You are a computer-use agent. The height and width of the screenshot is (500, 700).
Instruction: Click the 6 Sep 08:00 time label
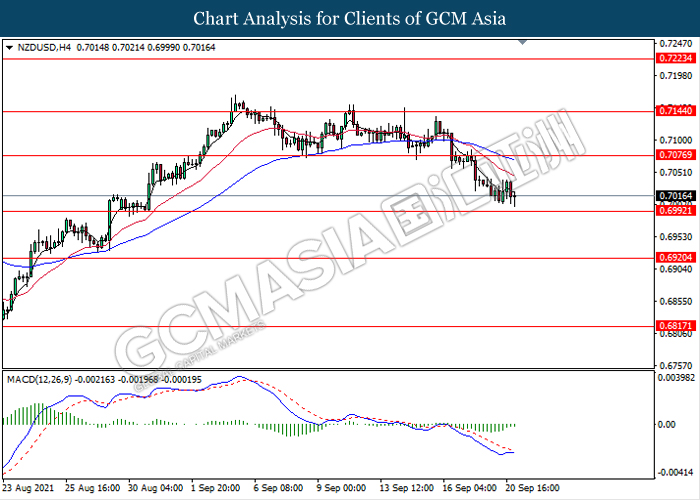point(279,488)
